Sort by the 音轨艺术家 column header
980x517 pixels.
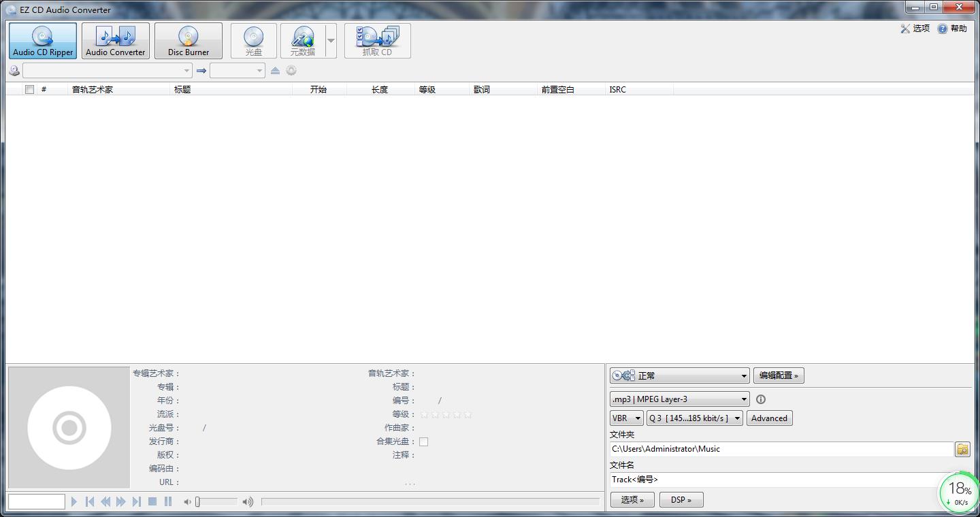point(119,89)
